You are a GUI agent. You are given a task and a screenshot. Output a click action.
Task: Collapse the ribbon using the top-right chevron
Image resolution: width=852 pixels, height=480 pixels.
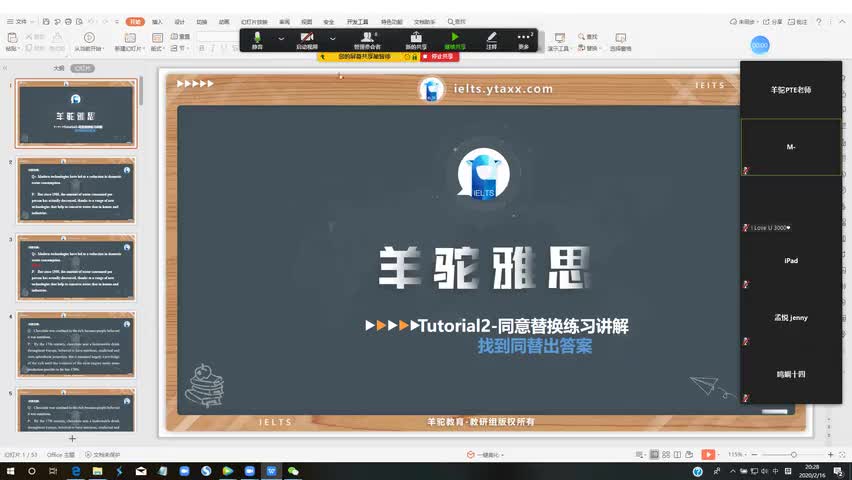point(842,21)
